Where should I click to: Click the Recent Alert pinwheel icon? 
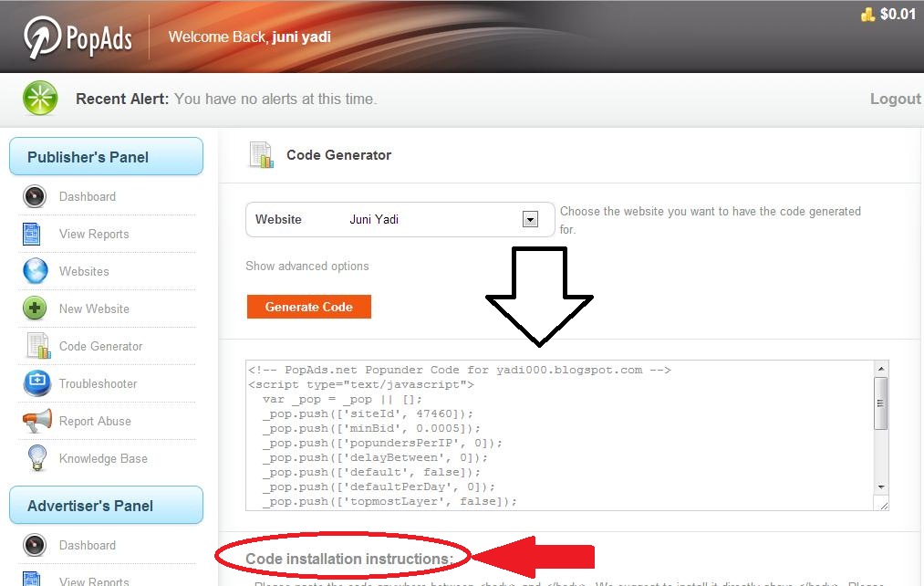click(x=39, y=98)
